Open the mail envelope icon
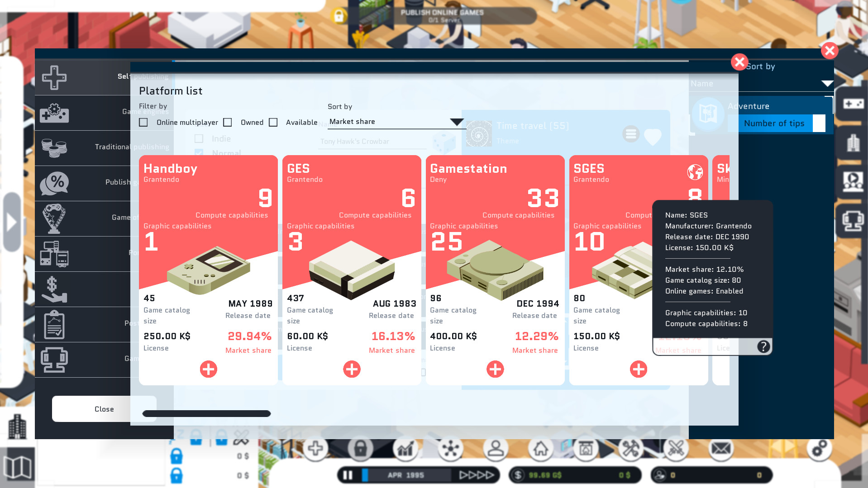This screenshot has height=488, width=868. 720,449
